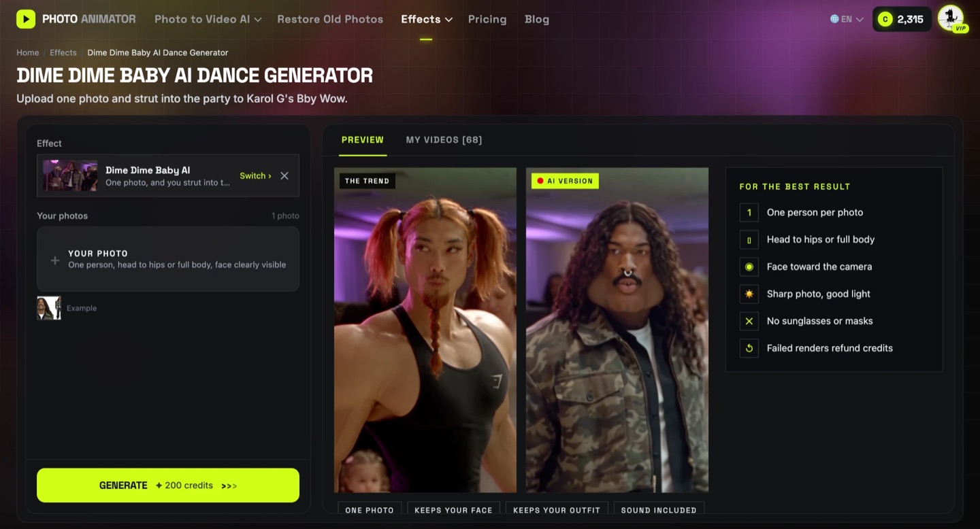This screenshot has height=529, width=980.
Task: Click the Face toward the camera icon
Action: [749, 267]
